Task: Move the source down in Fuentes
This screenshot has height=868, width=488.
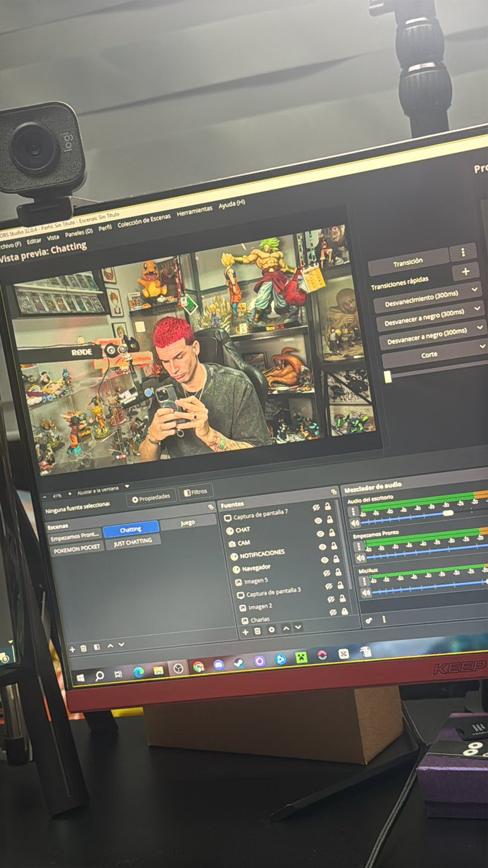Action: (x=298, y=628)
